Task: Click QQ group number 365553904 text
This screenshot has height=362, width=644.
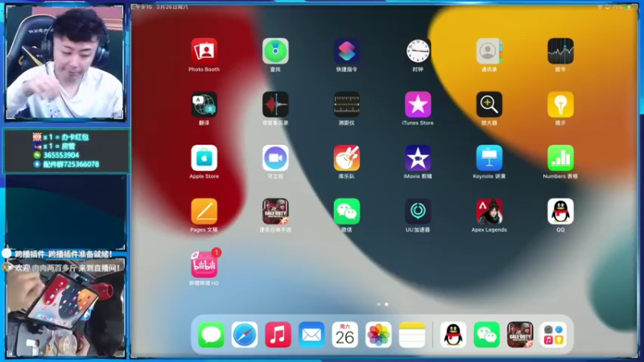Action: (61, 155)
